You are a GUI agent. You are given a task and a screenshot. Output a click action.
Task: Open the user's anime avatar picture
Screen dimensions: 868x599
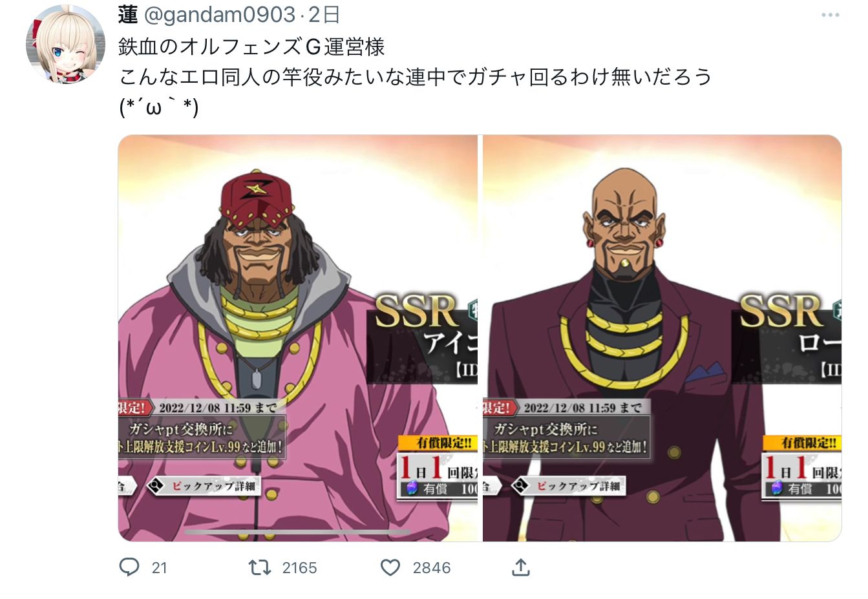point(65,43)
